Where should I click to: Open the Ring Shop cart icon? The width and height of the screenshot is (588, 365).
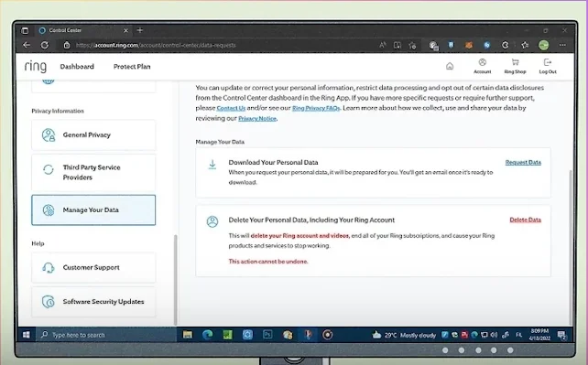click(x=515, y=66)
